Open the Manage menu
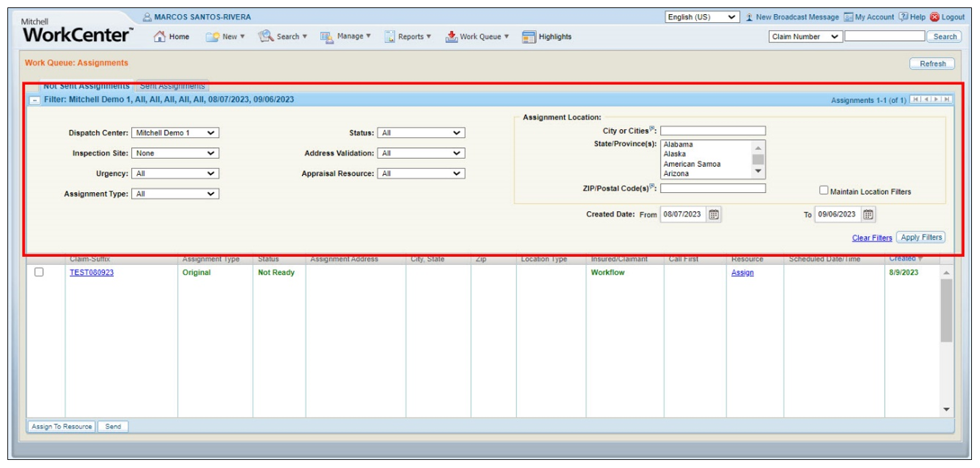980x468 pixels. pos(346,37)
